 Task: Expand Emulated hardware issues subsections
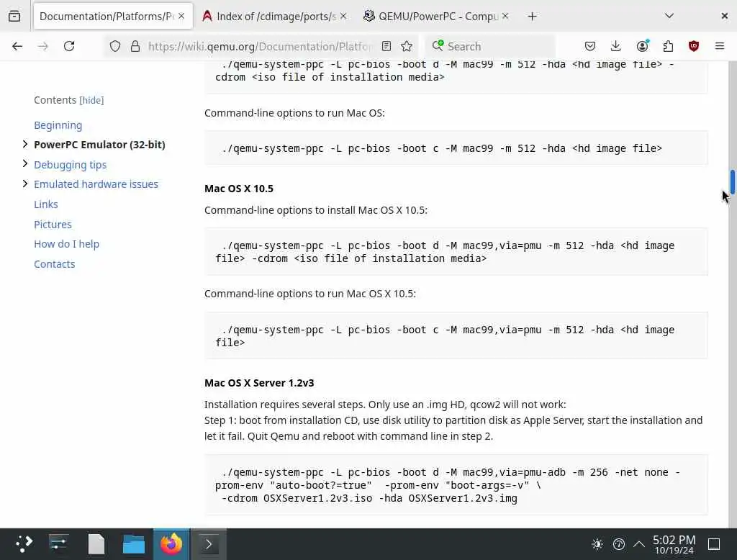(x=25, y=184)
